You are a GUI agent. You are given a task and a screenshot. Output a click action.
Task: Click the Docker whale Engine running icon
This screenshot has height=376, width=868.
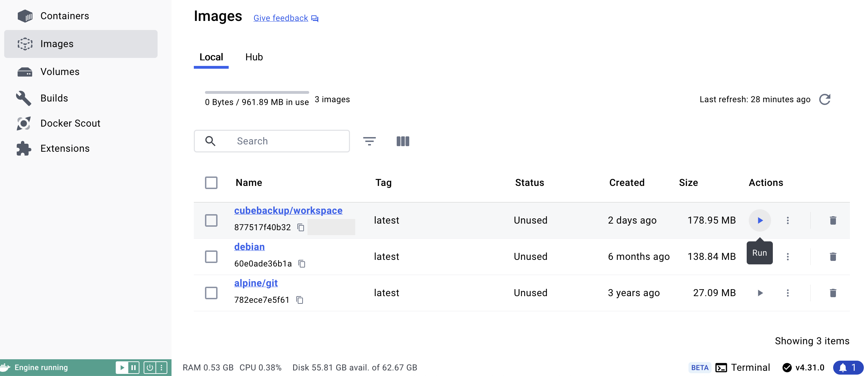click(x=5, y=368)
